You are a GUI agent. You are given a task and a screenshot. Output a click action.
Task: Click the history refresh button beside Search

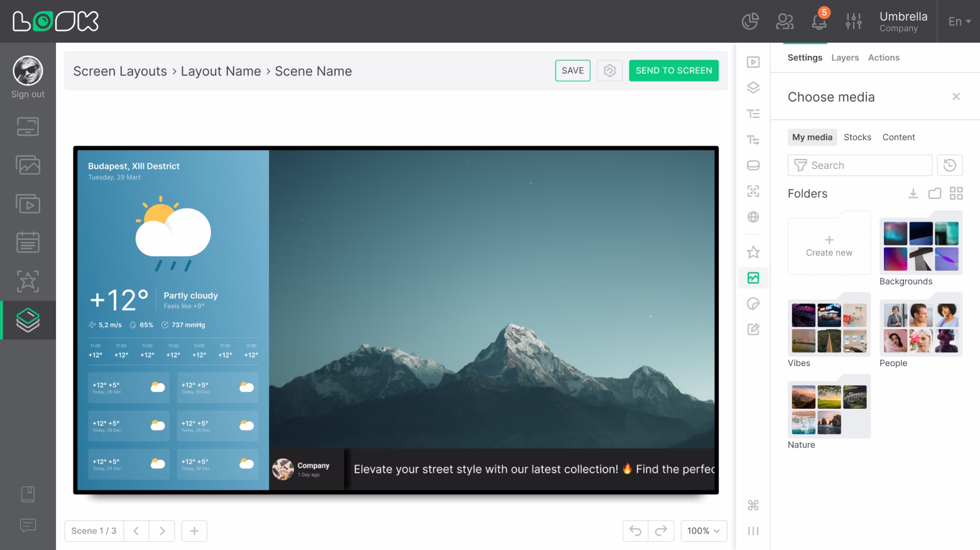pyautogui.click(x=950, y=165)
